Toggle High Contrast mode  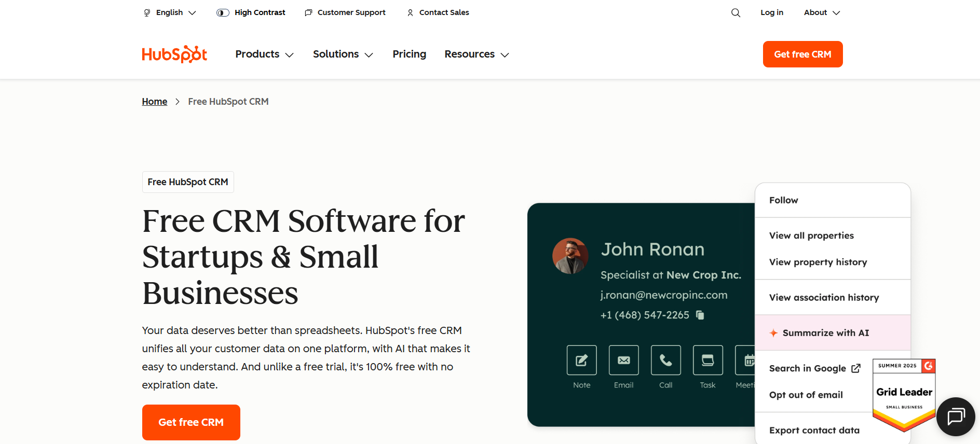click(251, 12)
